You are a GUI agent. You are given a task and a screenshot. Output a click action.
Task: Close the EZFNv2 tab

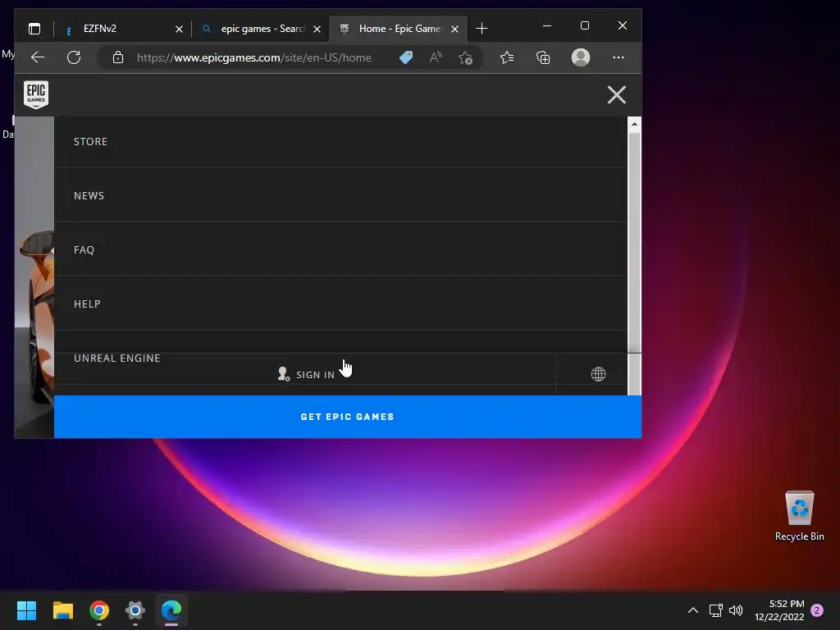coord(179,29)
